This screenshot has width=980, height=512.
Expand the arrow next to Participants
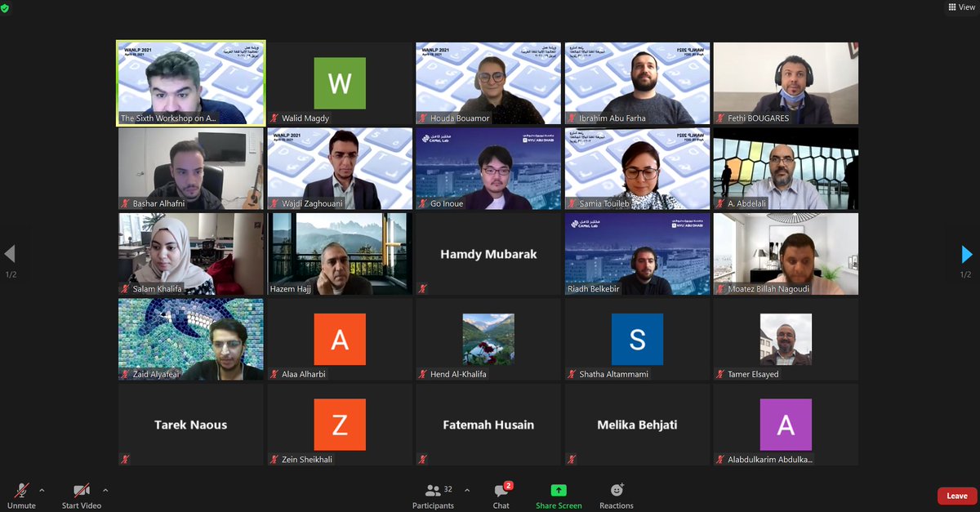point(467,490)
